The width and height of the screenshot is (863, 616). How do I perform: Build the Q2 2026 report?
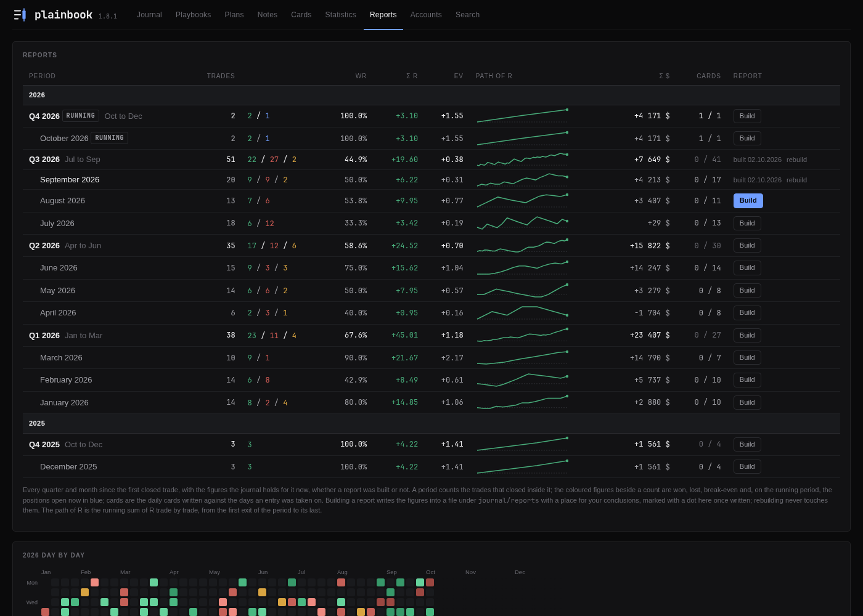coord(747,245)
